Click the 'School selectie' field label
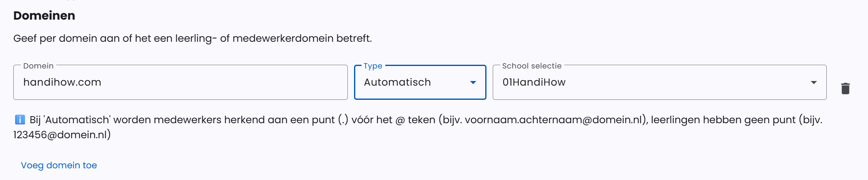This screenshot has height=180, width=868. (x=531, y=66)
